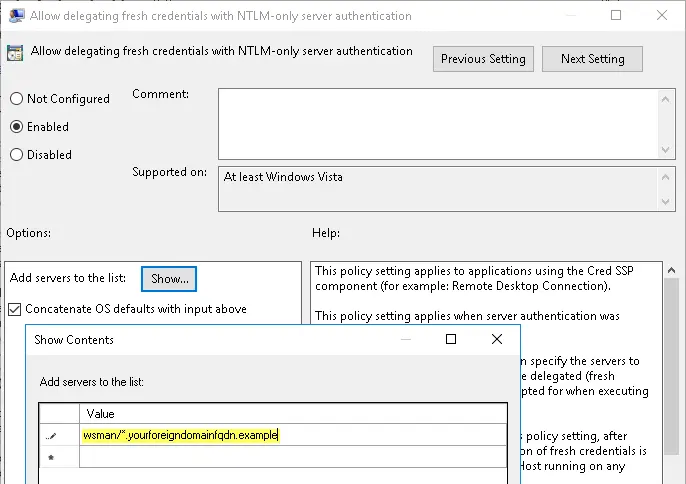This screenshot has height=484, width=686.
Task: Close the Show Contents dialog
Action: coord(497,340)
